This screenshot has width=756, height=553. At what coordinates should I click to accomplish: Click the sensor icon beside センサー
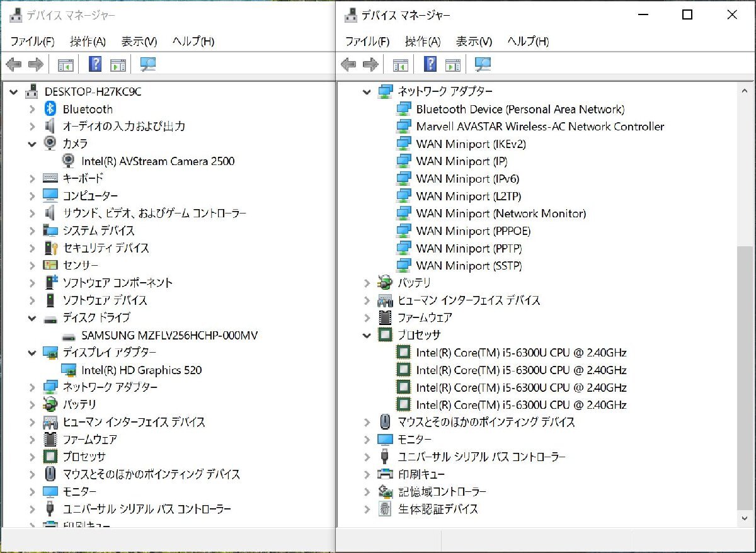[x=50, y=265]
